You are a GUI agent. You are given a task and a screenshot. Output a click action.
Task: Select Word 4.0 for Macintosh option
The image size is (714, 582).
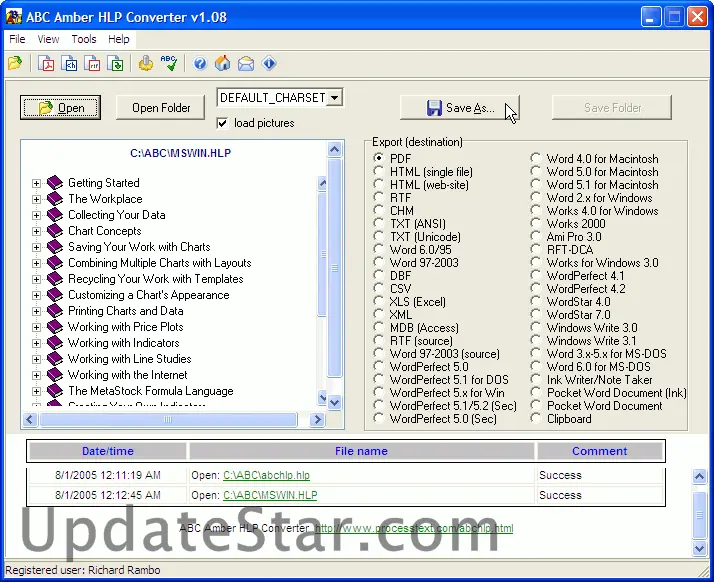coord(536,158)
